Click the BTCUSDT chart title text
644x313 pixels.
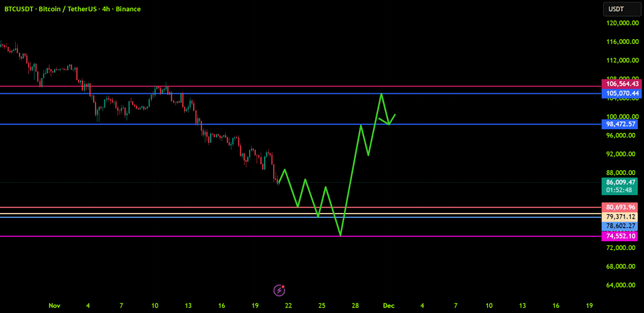(70, 9)
